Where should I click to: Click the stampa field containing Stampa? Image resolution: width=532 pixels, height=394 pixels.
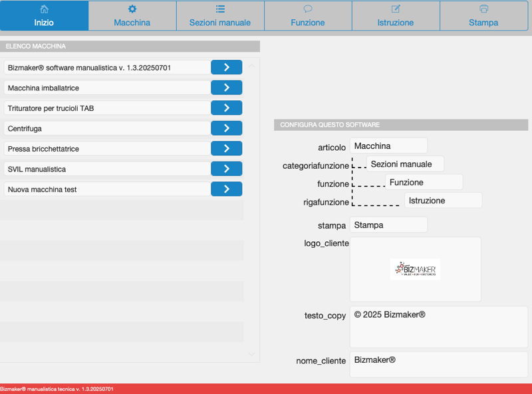click(388, 225)
